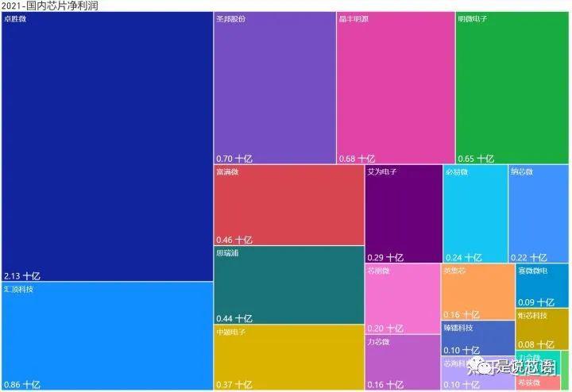Select the 芯朋微 name label
The image size is (572, 392).
pyautogui.click(x=378, y=271)
